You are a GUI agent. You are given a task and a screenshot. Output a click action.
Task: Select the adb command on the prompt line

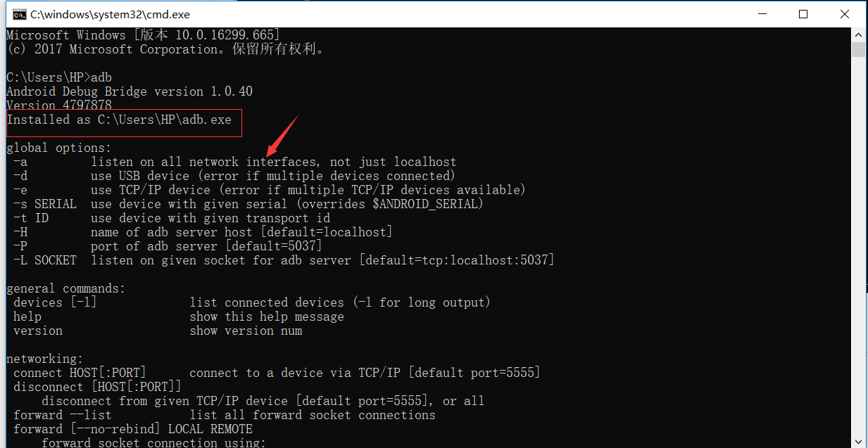(101, 77)
